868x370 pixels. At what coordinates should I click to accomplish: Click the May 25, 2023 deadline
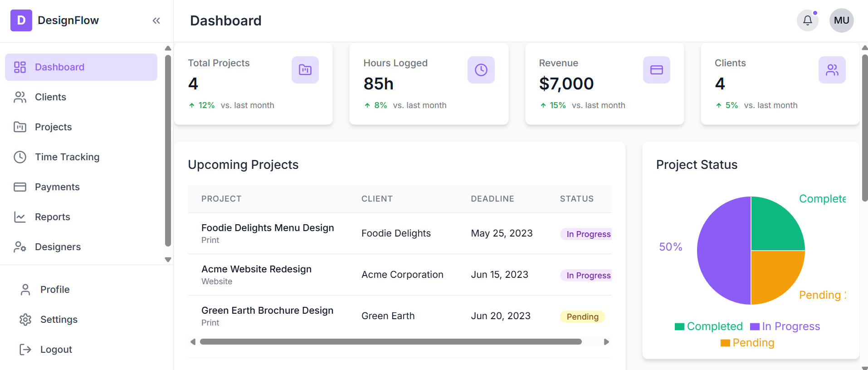pos(502,233)
